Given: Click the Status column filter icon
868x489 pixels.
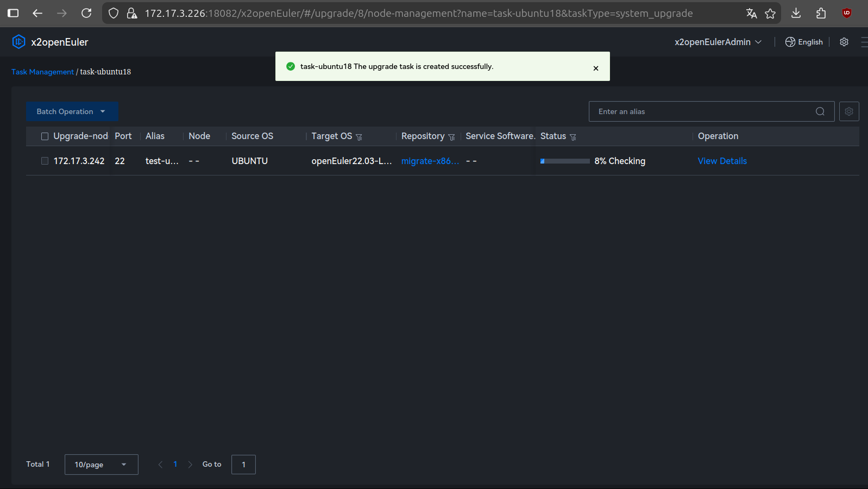Looking at the screenshot, I should point(573,137).
